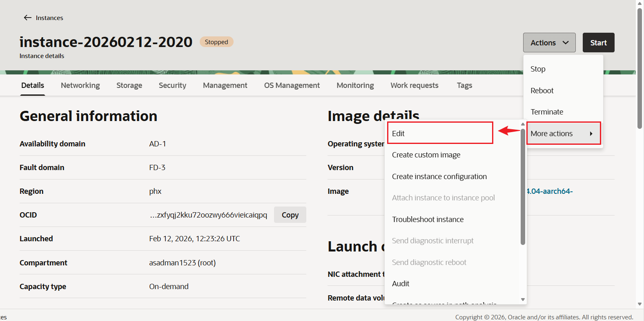Open the Actions dropdown button
Viewport: 644px width, 321px height.
pyautogui.click(x=549, y=43)
